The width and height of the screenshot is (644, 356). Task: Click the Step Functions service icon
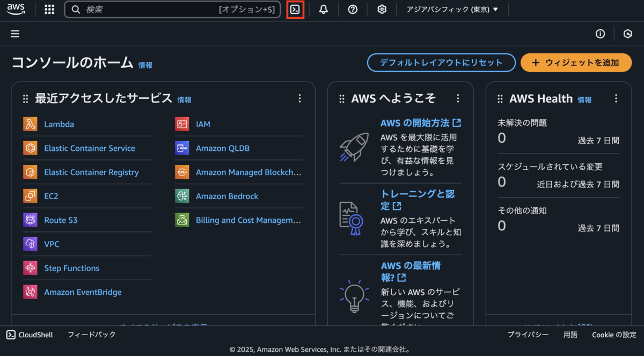[x=30, y=268]
